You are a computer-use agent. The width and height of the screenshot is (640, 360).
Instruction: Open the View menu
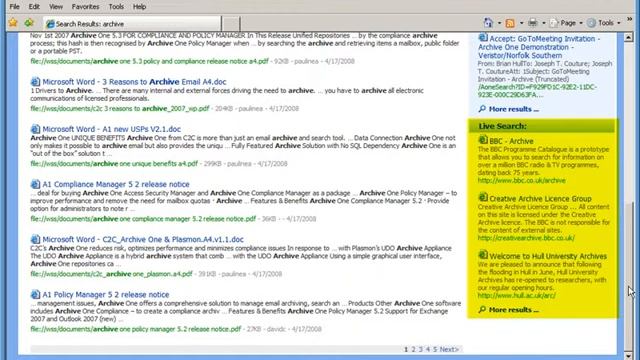[56, 7]
